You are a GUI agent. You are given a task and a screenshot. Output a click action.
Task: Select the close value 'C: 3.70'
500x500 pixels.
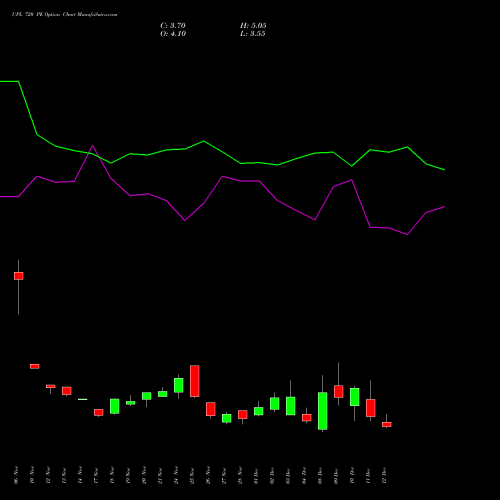click(173, 26)
